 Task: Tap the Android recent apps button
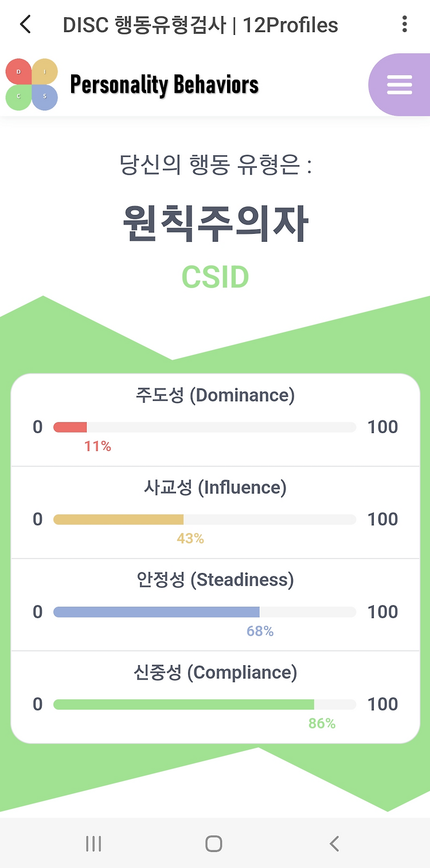click(x=93, y=843)
